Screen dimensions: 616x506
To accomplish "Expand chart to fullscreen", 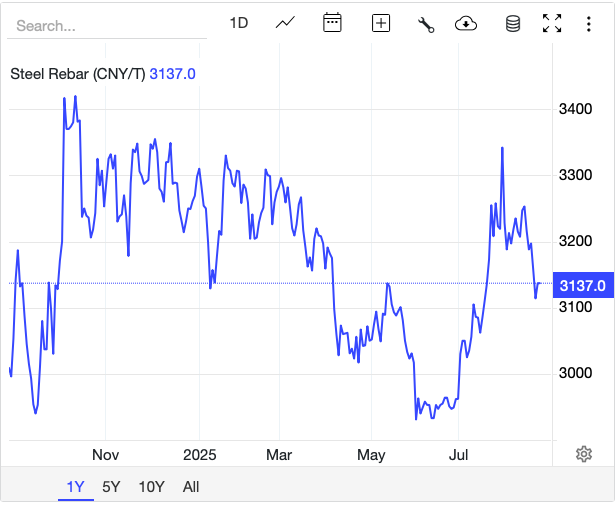I will coord(552,23).
